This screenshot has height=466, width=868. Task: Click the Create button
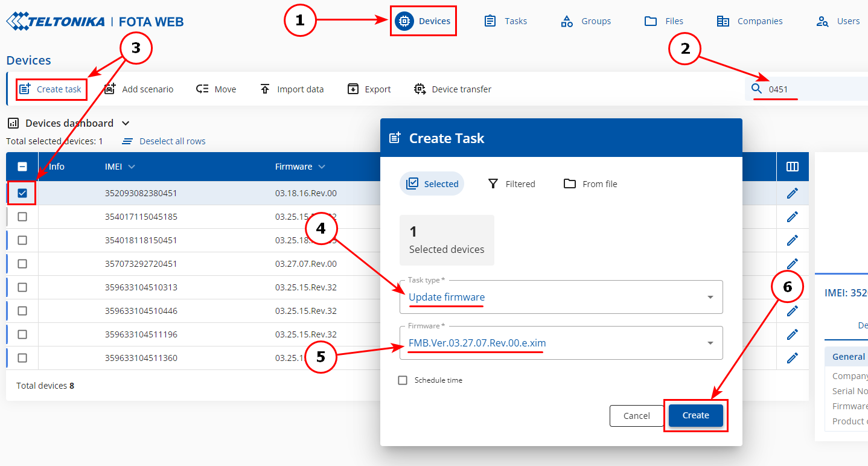(x=696, y=416)
